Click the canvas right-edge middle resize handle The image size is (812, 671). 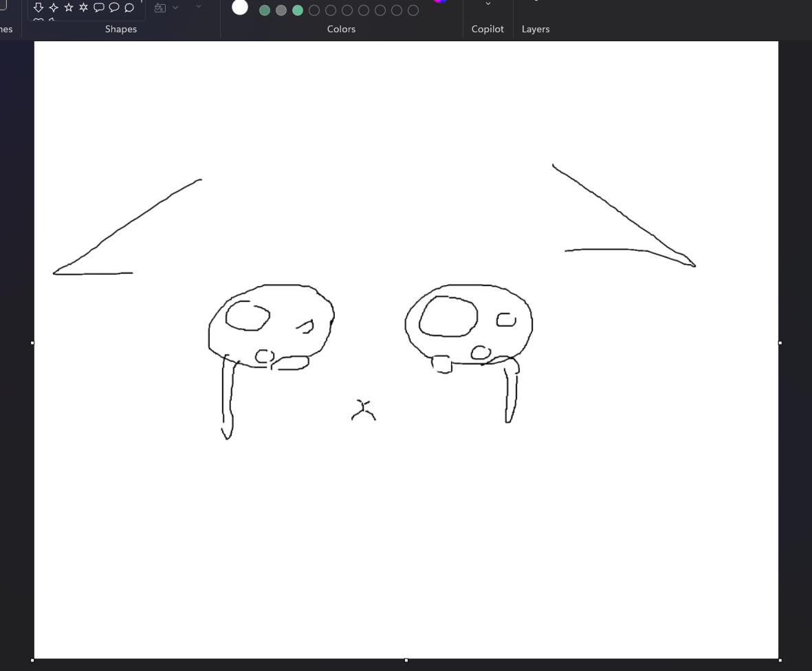point(780,343)
